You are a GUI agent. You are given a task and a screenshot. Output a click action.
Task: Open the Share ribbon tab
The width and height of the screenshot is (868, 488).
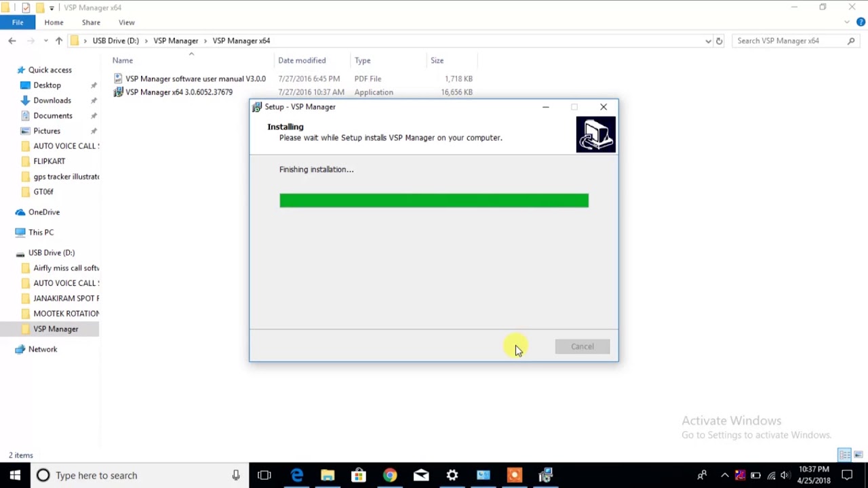pyautogui.click(x=91, y=22)
